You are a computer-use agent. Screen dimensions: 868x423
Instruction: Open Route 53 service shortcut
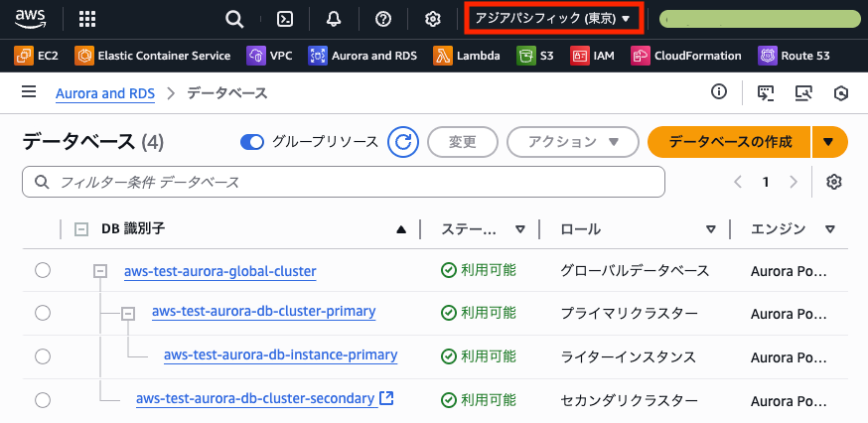pos(794,56)
